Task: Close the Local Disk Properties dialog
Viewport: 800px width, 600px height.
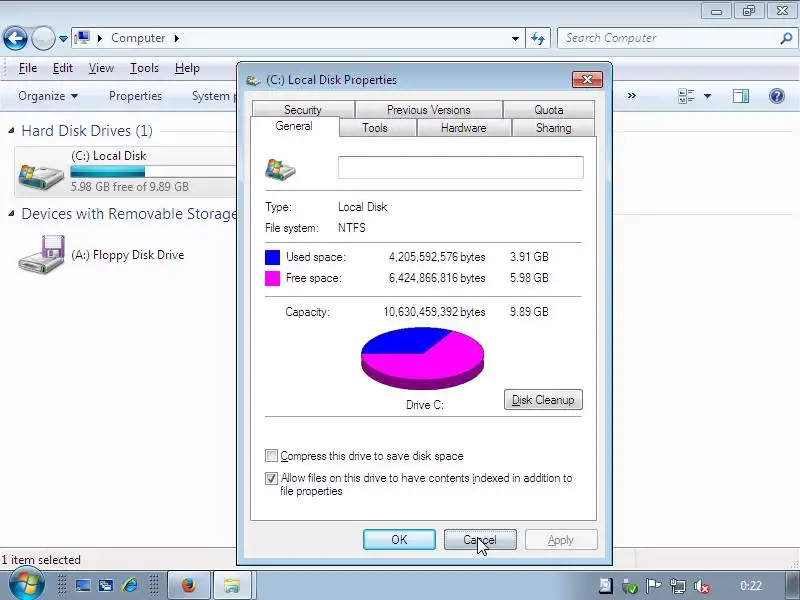Action: click(x=587, y=80)
